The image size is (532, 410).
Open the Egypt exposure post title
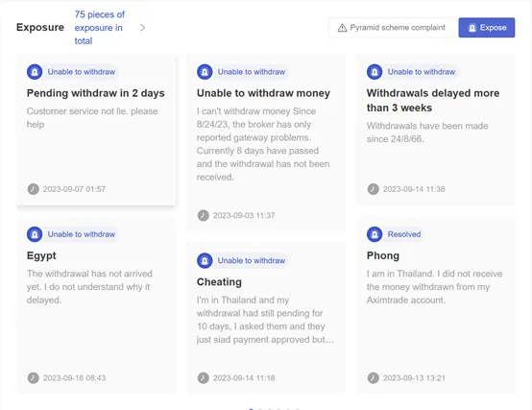tap(41, 255)
